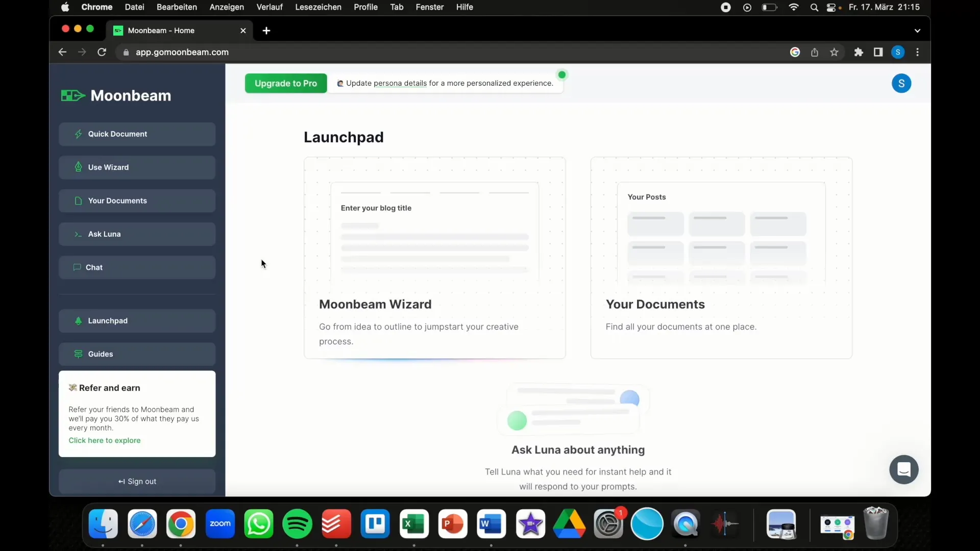Screen dimensions: 980x551
Task: Click the Ask Luna sidebar icon
Action: pos(78,234)
